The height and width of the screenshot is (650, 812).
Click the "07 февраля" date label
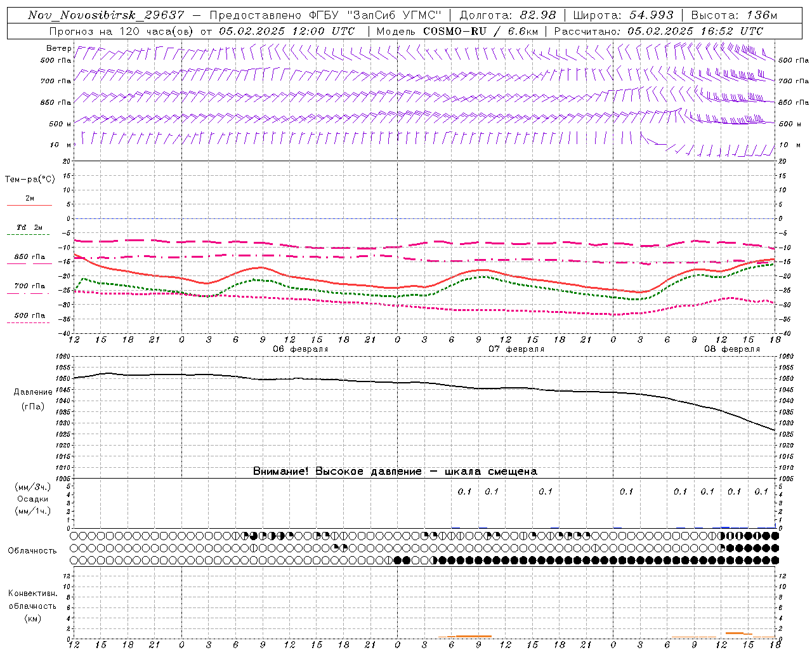click(x=516, y=349)
